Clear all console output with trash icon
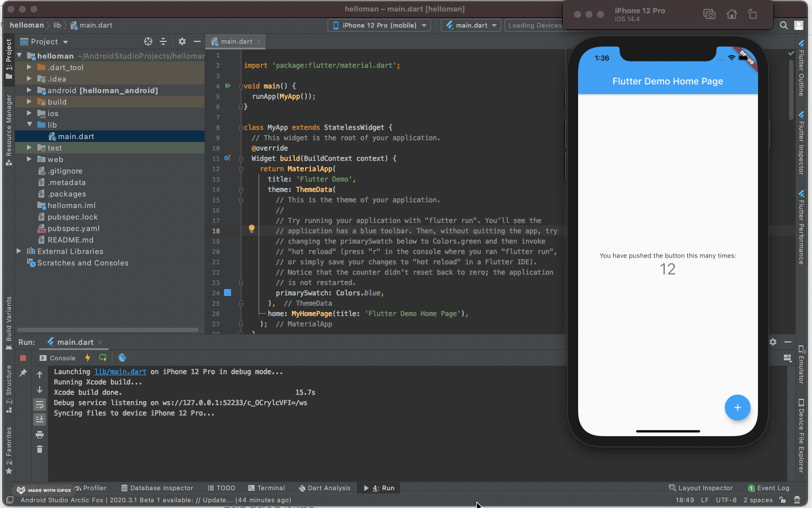The width and height of the screenshot is (812, 508). [40, 449]
